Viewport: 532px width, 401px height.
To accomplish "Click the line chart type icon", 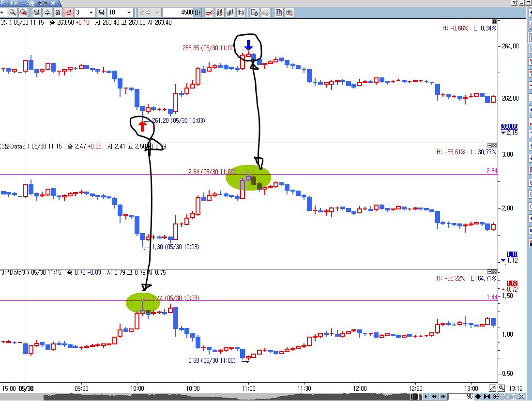I will click(209, 13).
